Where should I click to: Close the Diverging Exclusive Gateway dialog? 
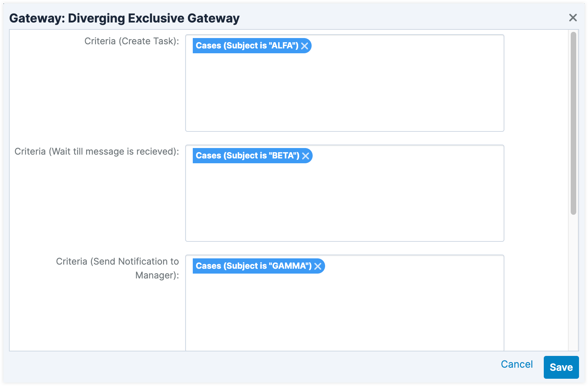click(x=573, y=18)
